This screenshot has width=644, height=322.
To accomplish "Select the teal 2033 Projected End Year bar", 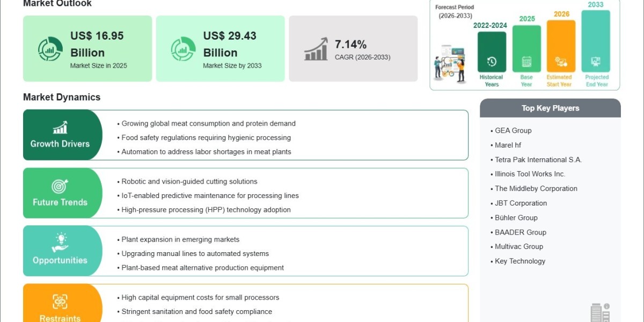I will [596, 41].
